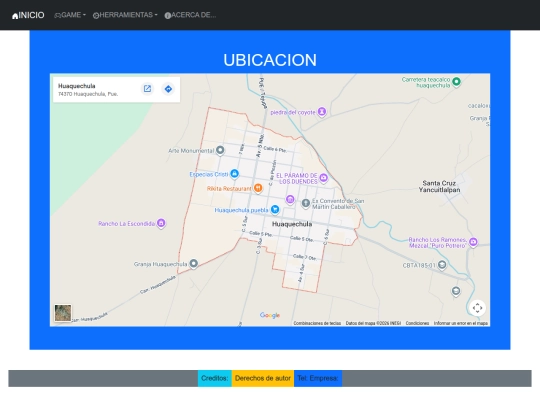This screenshot has width=540, height=405.
Task: Select the Rikita Restaurant orange pin
Action: 258,188
